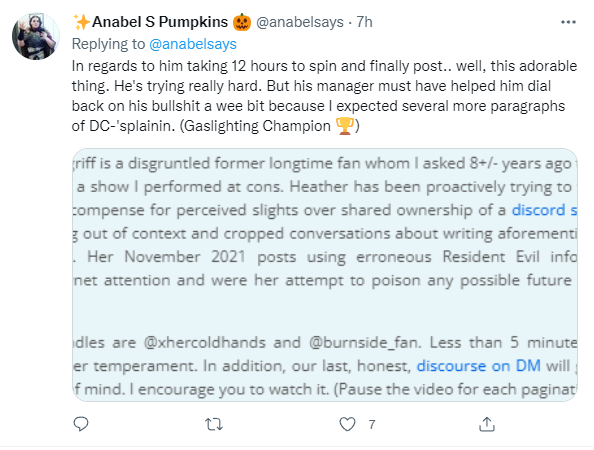Click the 'discourse on DM' blue text in image
Screen dimensions: 594x450
[x=478, y=366]
